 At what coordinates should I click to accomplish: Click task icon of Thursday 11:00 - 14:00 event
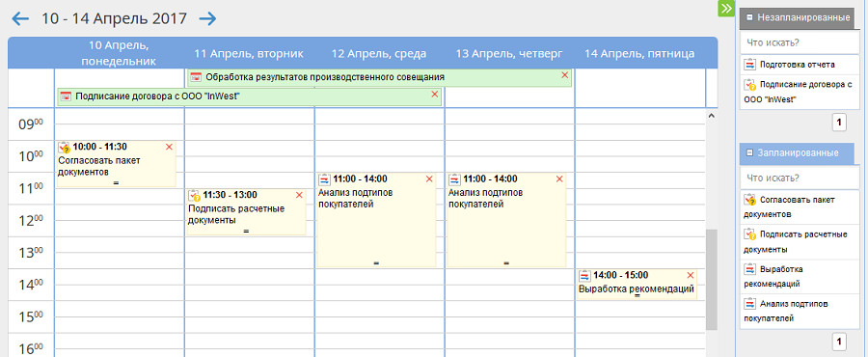click(x=454, y=178)
